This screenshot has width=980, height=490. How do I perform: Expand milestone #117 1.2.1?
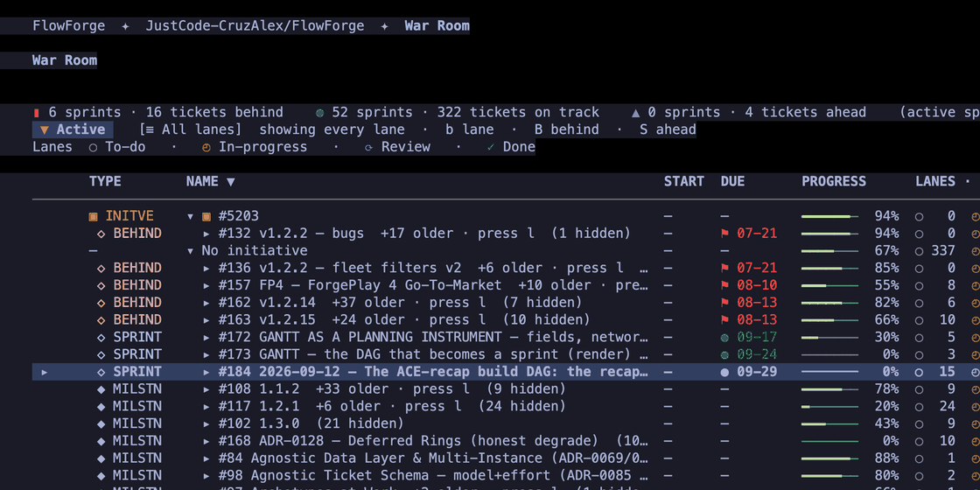[x=206, y=406]
